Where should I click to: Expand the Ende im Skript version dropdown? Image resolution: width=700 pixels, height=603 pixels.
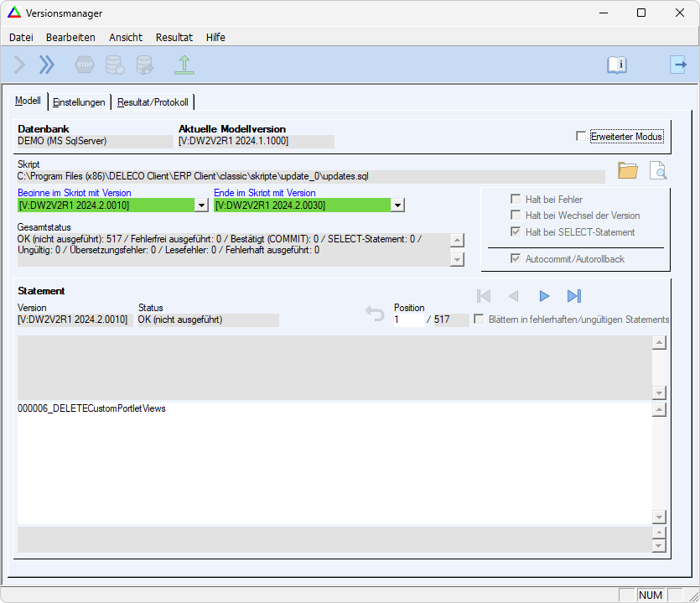tap(398, 205)
